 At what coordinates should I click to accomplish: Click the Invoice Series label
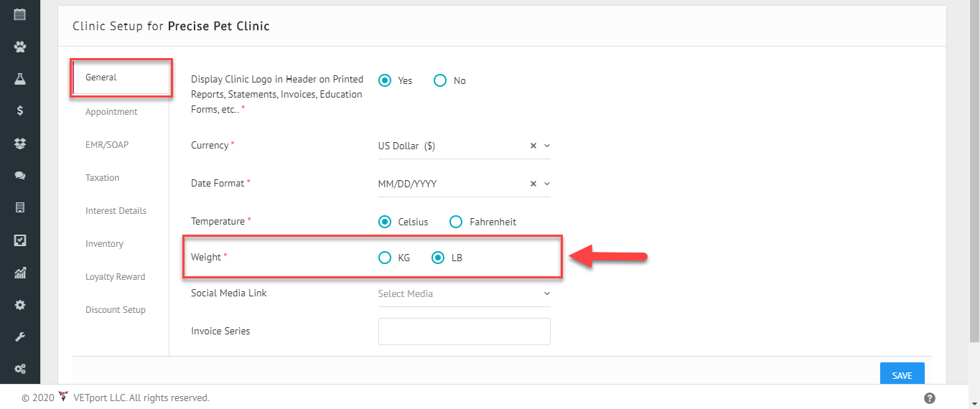220,331
